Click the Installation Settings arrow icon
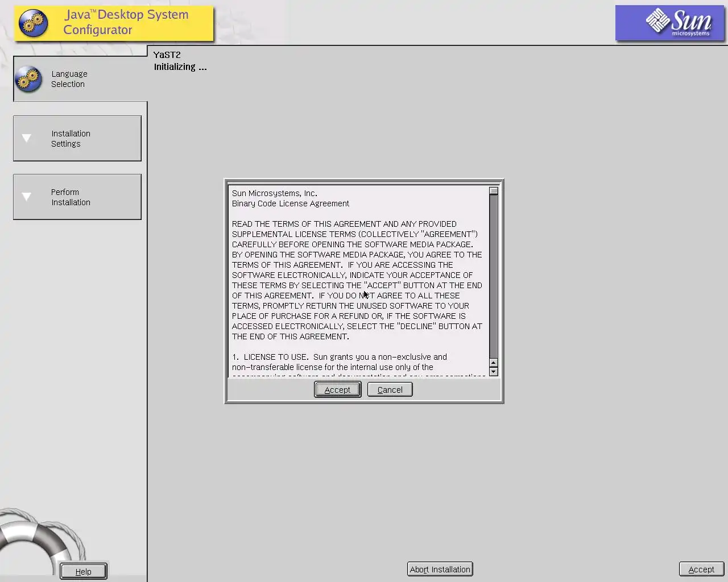 [26, 138]
